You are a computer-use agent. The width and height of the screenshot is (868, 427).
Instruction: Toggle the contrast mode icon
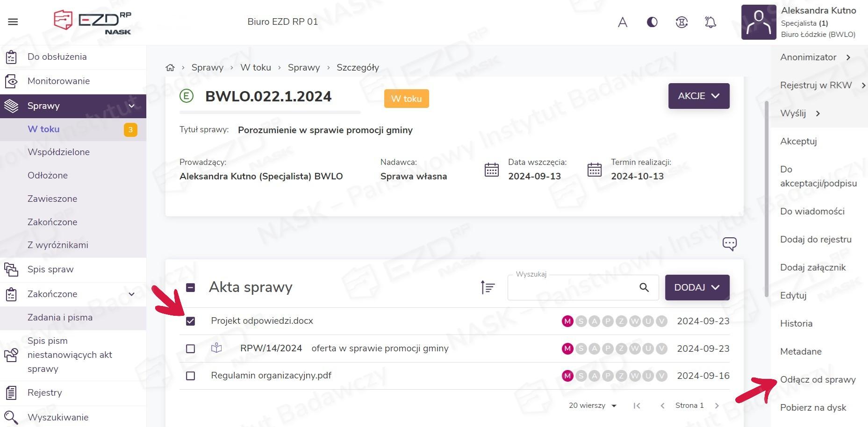pyautogui.click(x=652, y=22)
